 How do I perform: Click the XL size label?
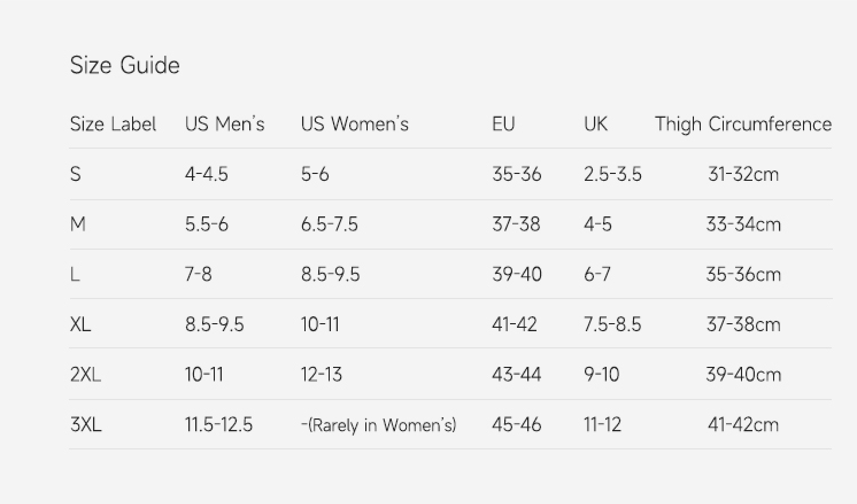point(80,324)
